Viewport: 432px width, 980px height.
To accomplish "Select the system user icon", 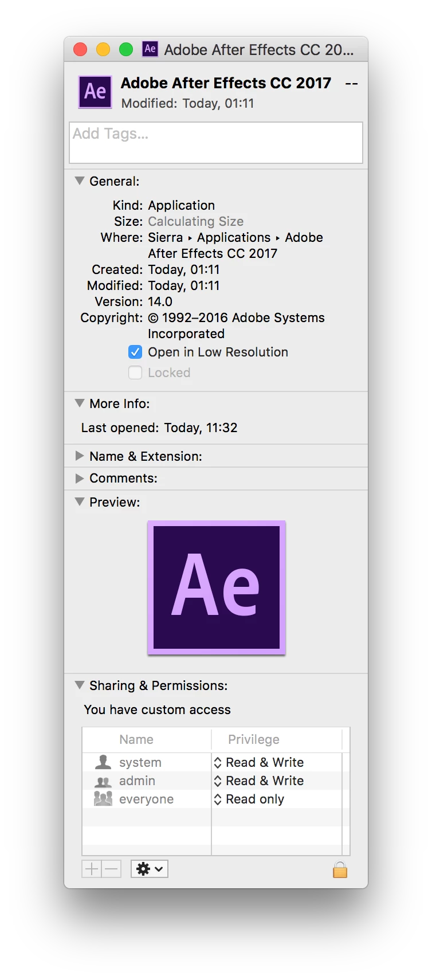I will point(103,762).
